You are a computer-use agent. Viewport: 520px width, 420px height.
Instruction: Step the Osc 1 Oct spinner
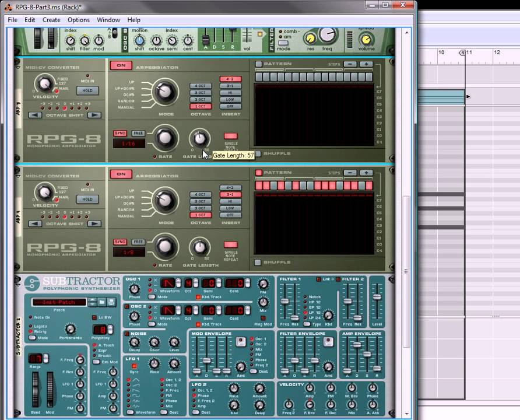(196, 283)
